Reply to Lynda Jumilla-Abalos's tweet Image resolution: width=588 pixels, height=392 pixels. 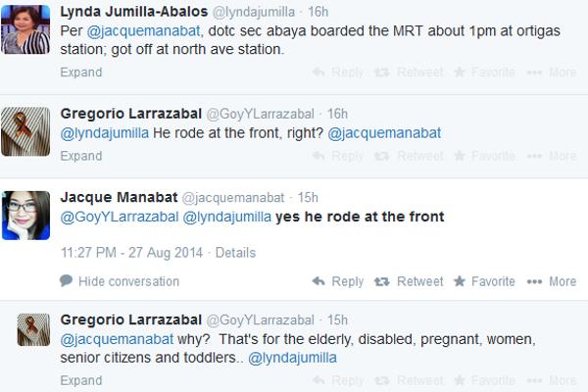point(339,73)
